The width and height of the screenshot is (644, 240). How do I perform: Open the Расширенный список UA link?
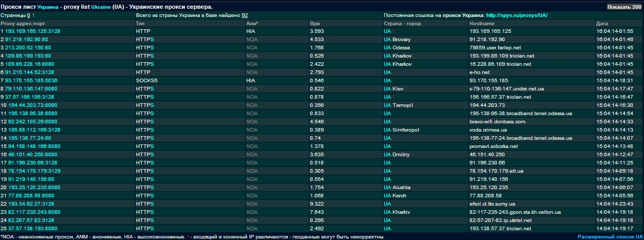(x=609, y=237)
